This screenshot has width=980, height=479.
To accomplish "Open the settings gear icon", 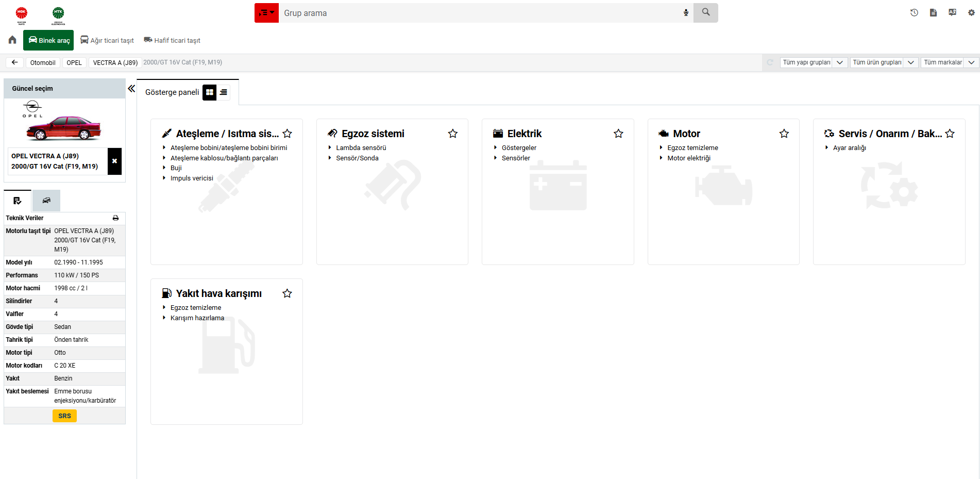I will [971, 12].
